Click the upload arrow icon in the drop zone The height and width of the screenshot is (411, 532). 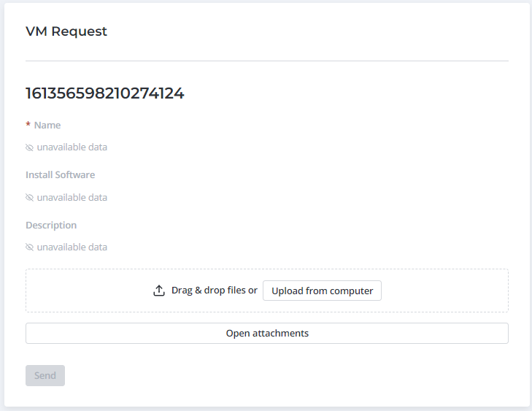point(159,291)
